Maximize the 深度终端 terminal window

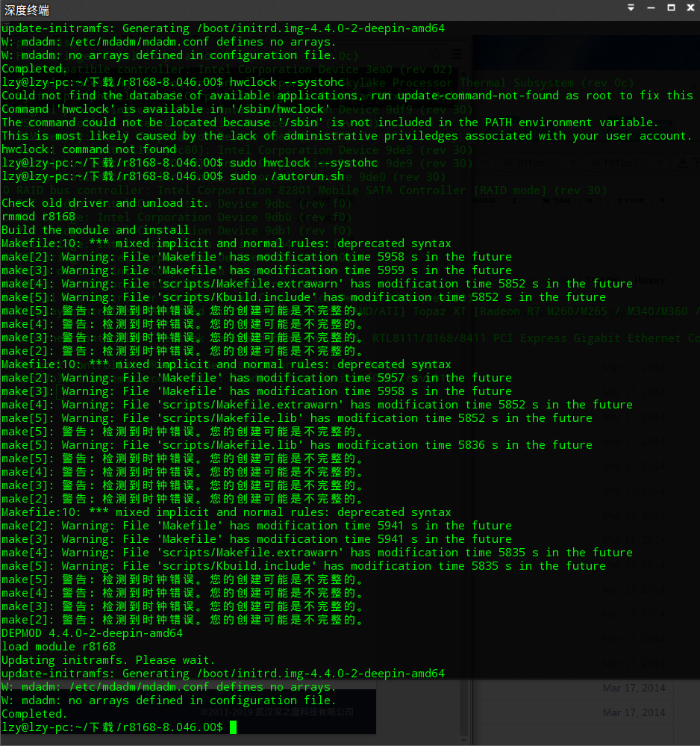[671, 7]
